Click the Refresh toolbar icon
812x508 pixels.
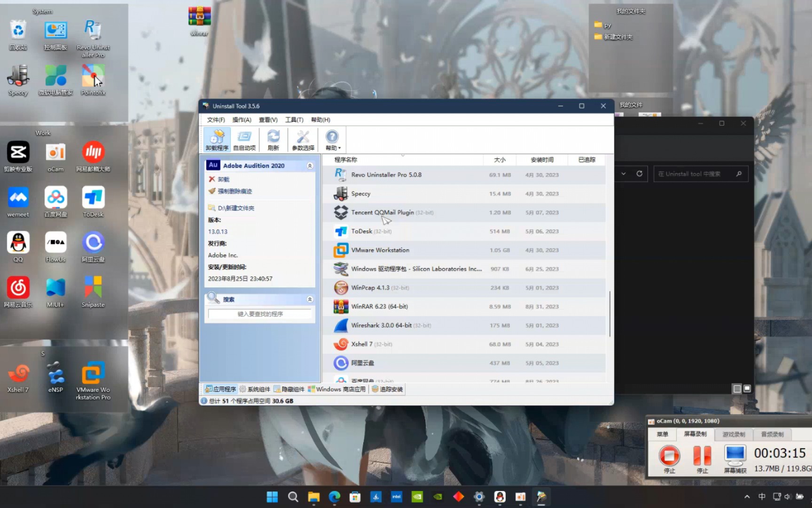pyautogui.click(x=273, y=140)
